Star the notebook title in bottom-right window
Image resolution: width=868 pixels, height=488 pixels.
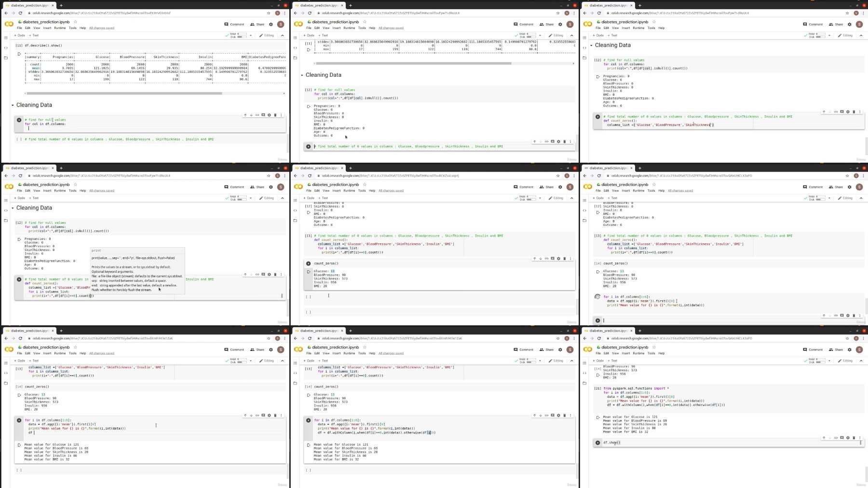654,347
